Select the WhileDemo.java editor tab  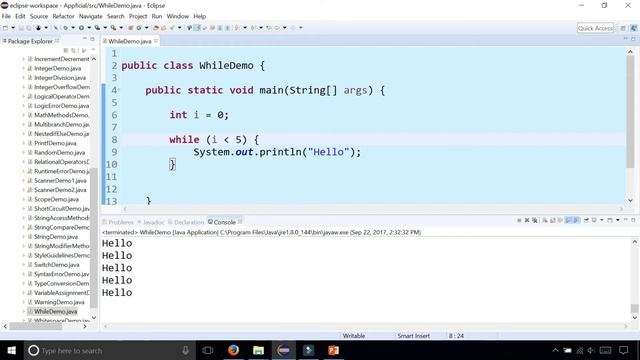[130, 41]
